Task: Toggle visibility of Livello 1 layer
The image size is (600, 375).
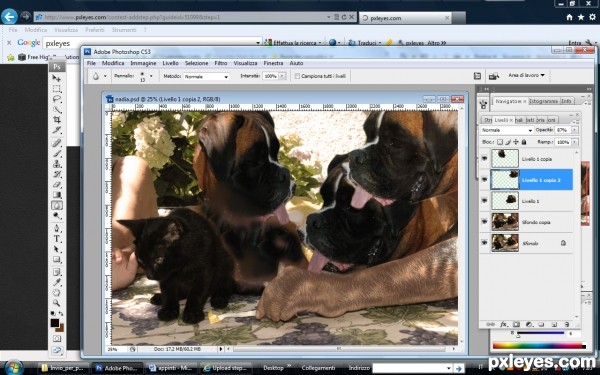Action: click(484, 201)
